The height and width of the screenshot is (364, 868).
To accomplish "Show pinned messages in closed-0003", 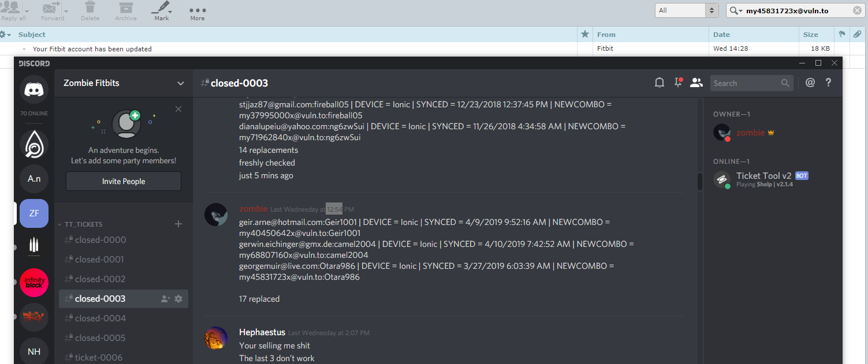I will [x=678, y=83].
